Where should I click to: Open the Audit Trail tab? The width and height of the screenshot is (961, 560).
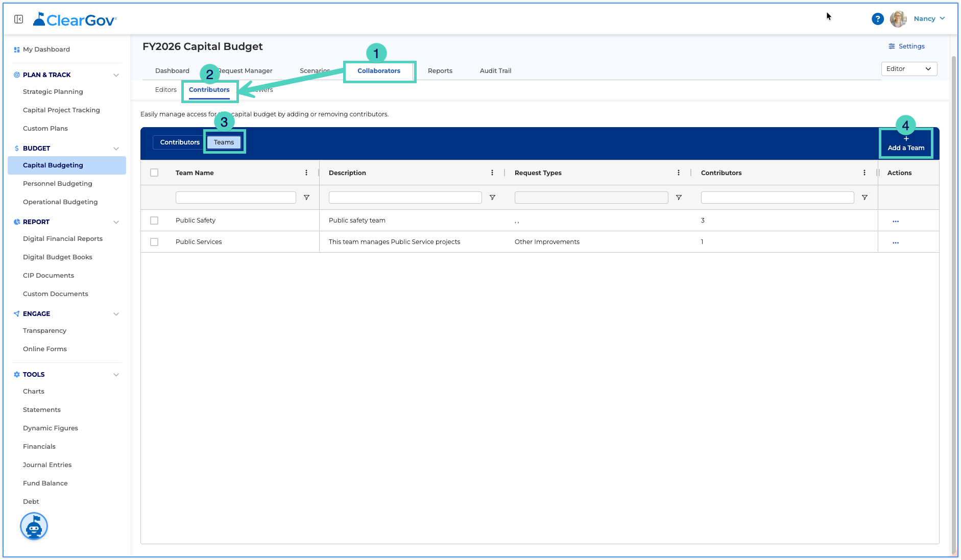(x=495, y=71)
